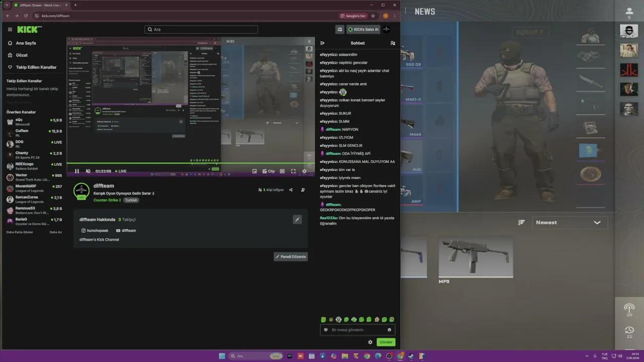Open the RammusS3 recommended channel
Screen dimensions: 644x362
click(x=34, y=211)
